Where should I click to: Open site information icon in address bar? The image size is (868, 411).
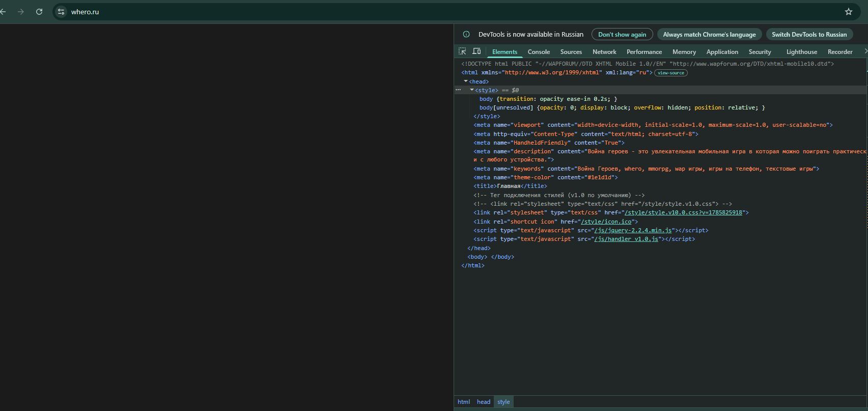point(61,12)
